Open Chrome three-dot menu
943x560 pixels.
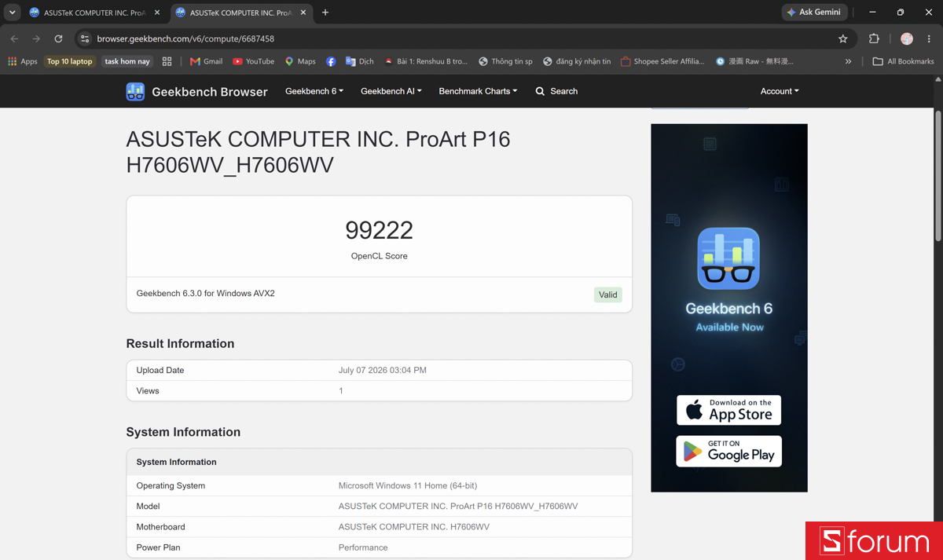point(929,38)
